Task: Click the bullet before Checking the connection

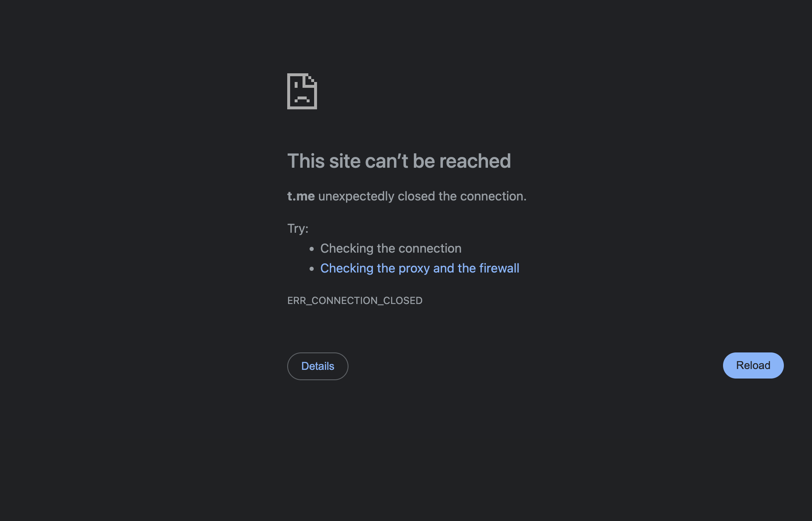Action: [x=312, y=248]
